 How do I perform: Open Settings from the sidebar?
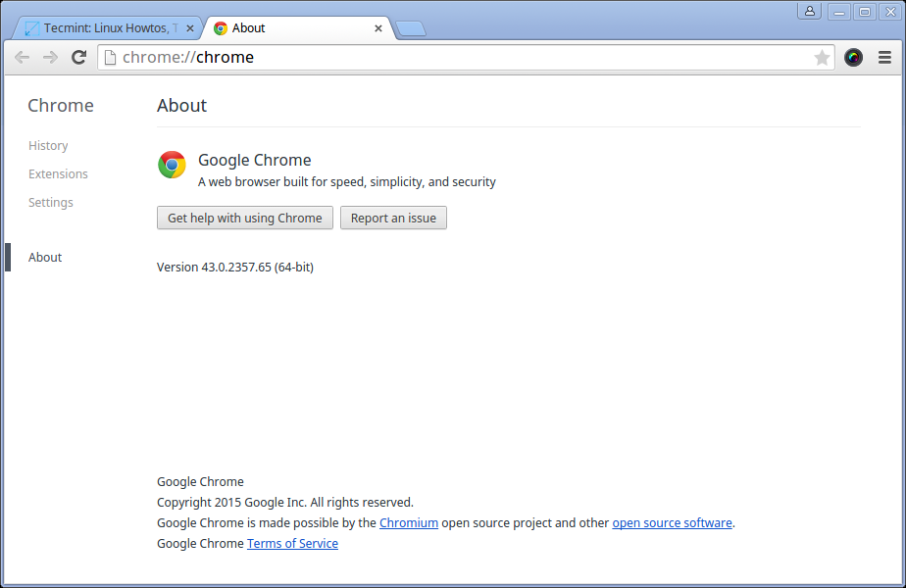tap(51, 203)
